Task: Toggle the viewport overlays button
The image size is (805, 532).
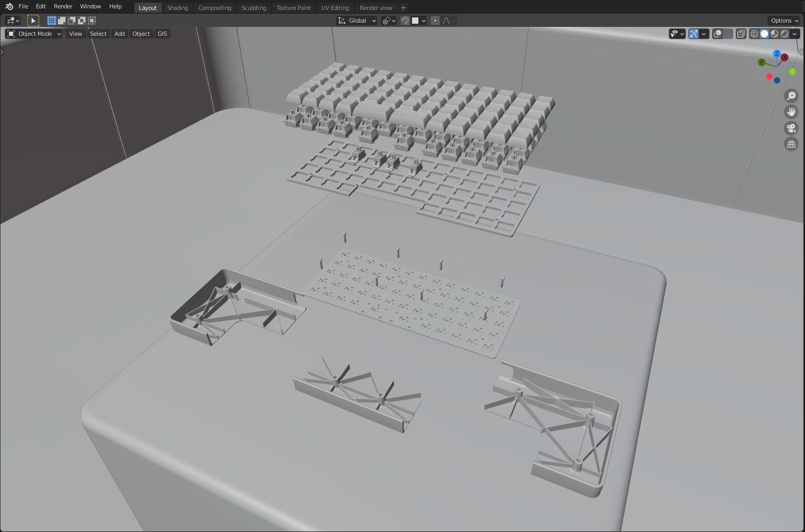Action: (x=717, y=34)
